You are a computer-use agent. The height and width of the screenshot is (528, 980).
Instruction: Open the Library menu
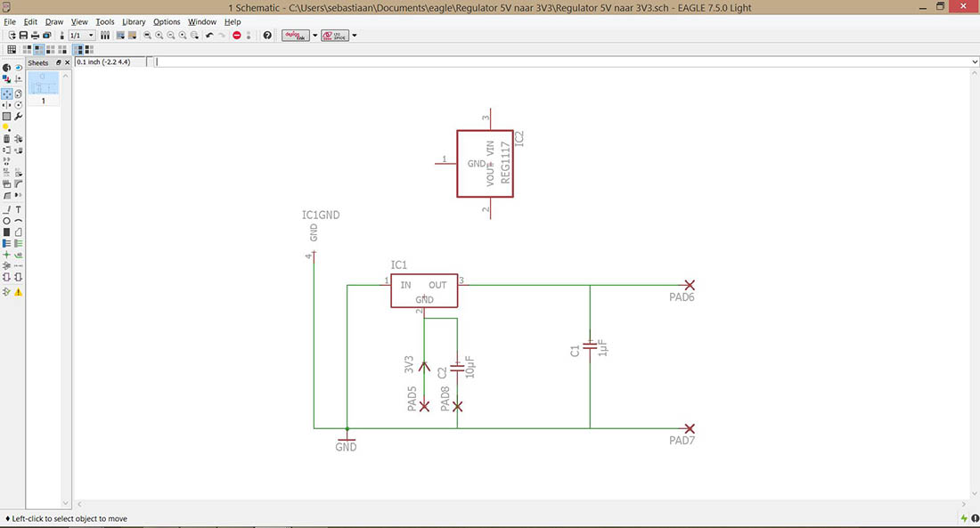(x=133, y=22)
